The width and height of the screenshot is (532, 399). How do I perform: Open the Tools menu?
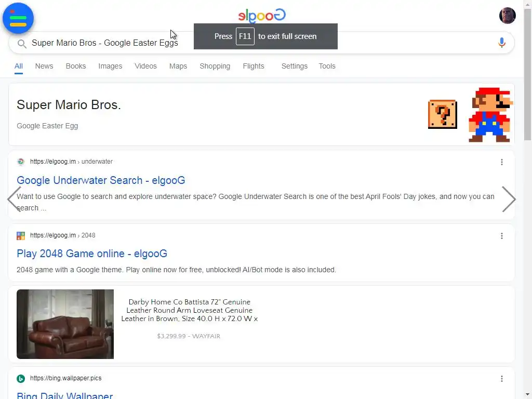click(327, 66)
